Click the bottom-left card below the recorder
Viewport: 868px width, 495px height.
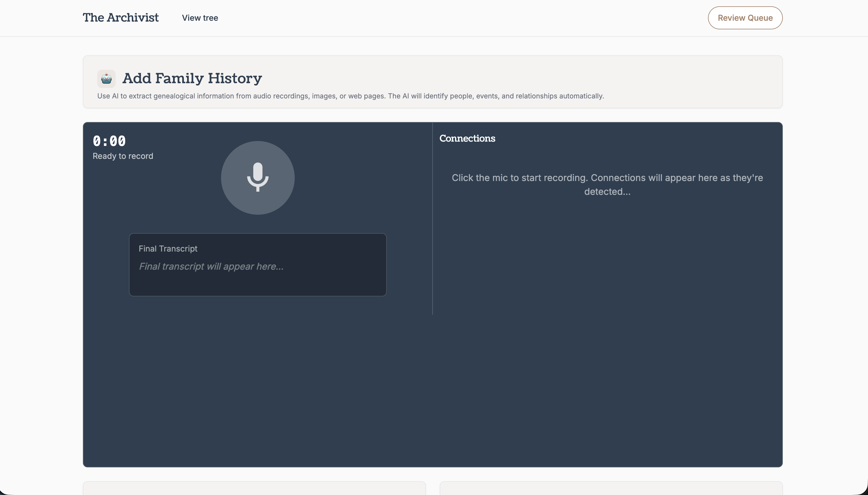pyautogui.click(x=254, y=490)
